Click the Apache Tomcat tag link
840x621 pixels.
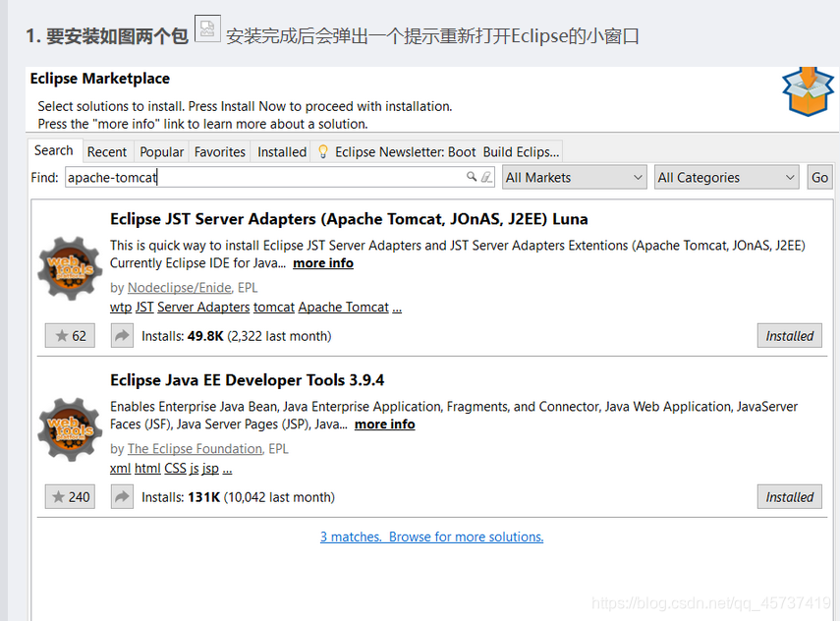[344, 307]
